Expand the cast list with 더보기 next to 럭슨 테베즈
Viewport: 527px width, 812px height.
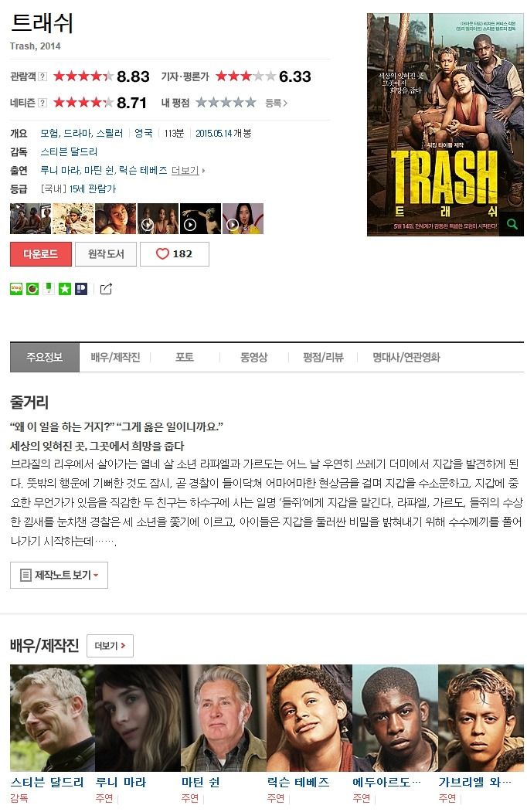188,171
